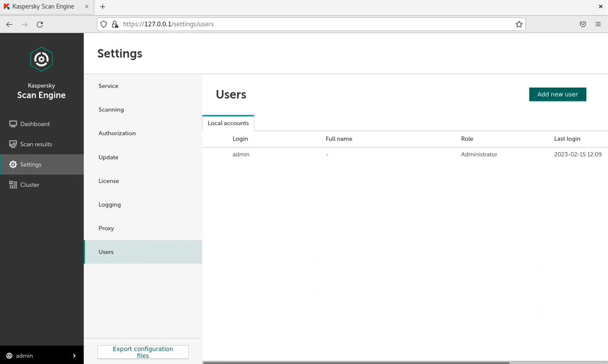Click the 2023-02-15 12:09 last login
Image resolution: width=608 pixels, height=364 pixels.
click(x=578, y=155)
